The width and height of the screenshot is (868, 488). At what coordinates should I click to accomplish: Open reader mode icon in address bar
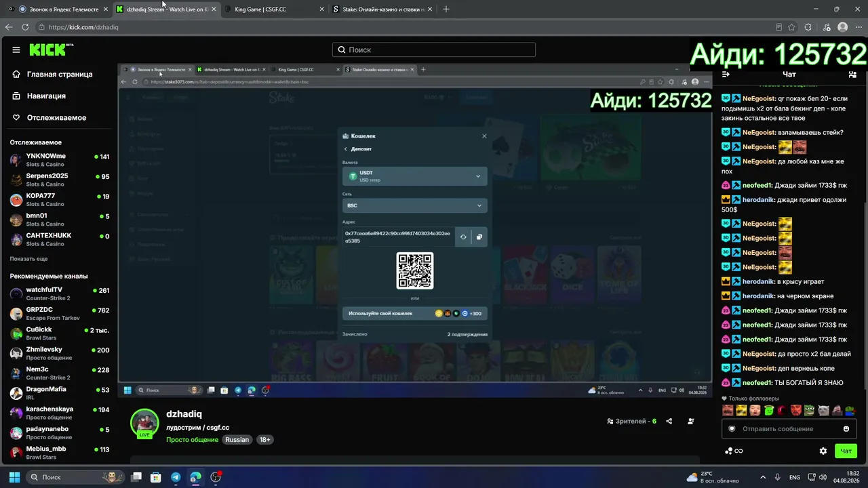(x=778, y=27)
